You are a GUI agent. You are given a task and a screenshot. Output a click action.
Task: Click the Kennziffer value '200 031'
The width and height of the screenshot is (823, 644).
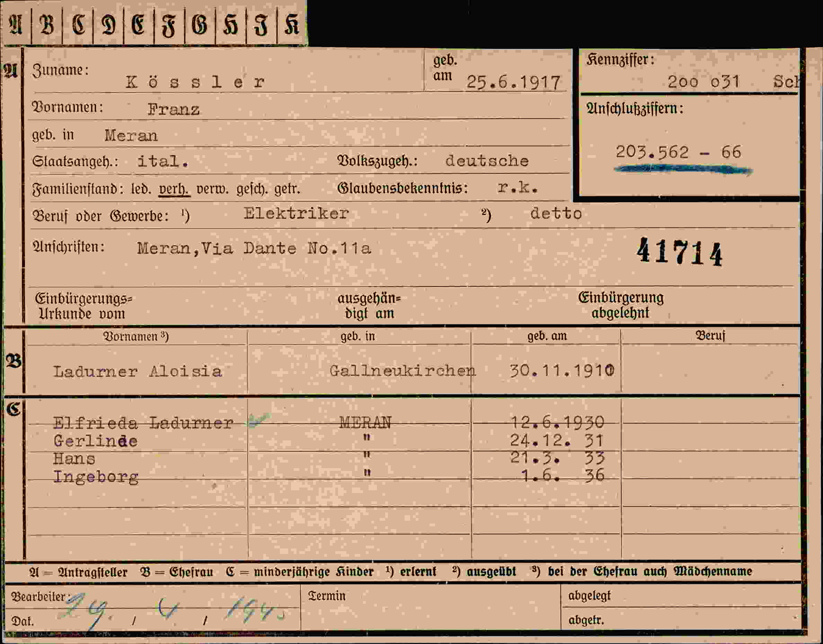(x=703, y=82)
